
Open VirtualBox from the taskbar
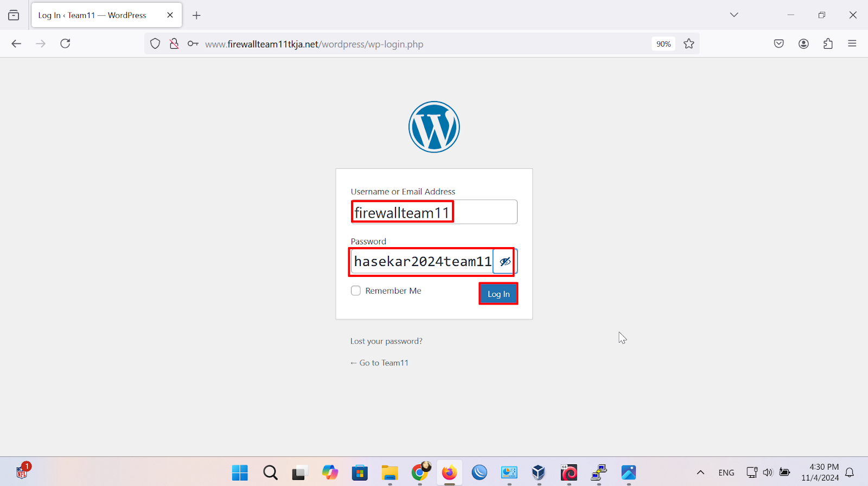tap(538, 472)
